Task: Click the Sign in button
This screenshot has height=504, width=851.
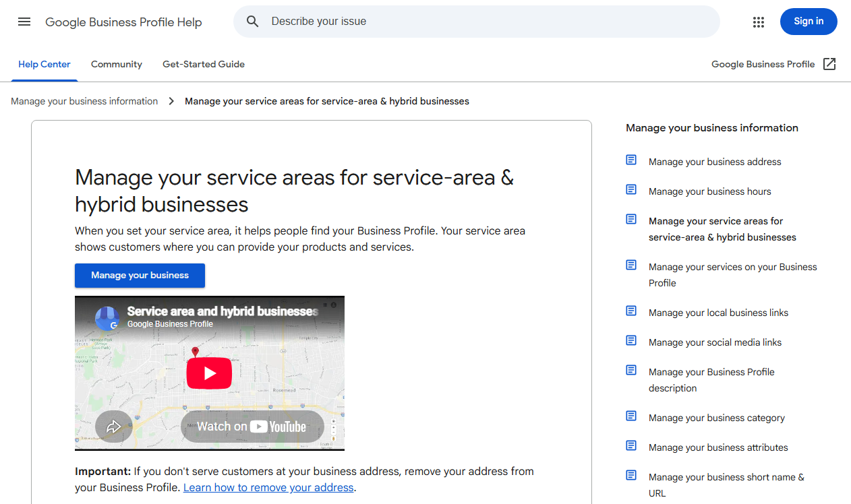Action: click(809, 22)
